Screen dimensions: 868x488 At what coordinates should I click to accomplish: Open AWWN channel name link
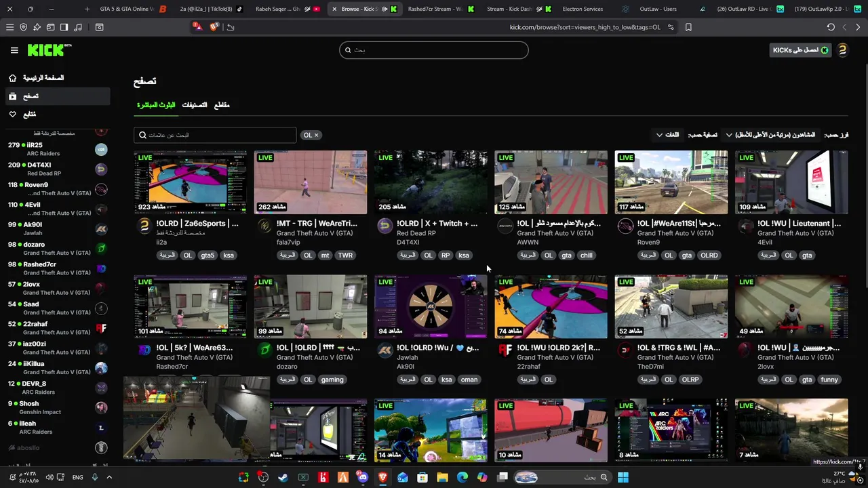(x=528, y=242)
